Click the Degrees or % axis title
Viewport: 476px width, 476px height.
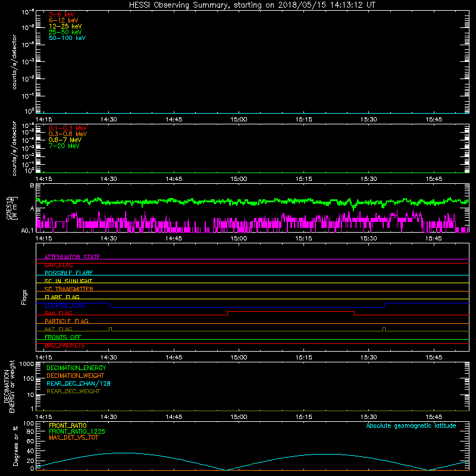(x=15, y=446)
